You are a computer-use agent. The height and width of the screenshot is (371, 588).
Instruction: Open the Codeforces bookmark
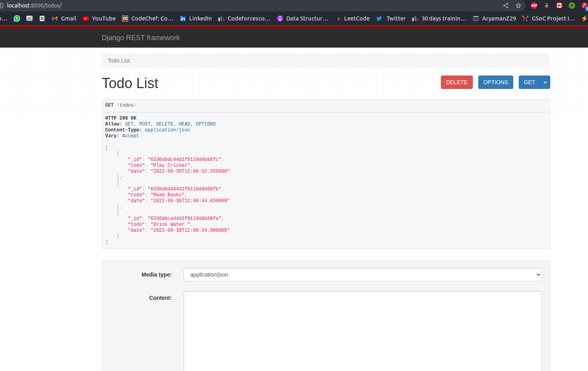tap(244, 18)
